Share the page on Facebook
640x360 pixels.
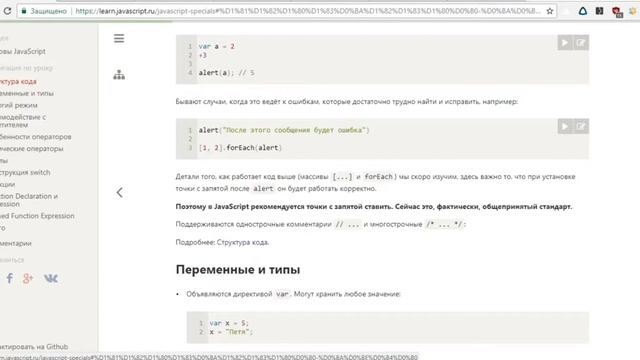click(x=9, y=278)
